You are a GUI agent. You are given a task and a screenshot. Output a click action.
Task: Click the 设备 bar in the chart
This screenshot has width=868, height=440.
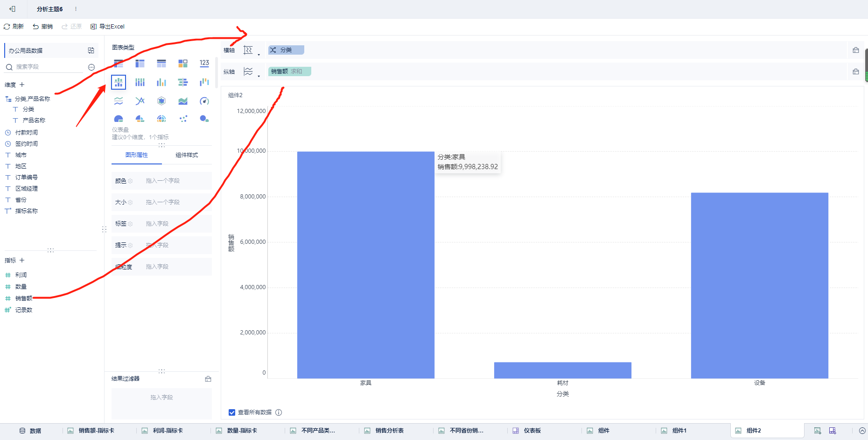pos(760,285)
